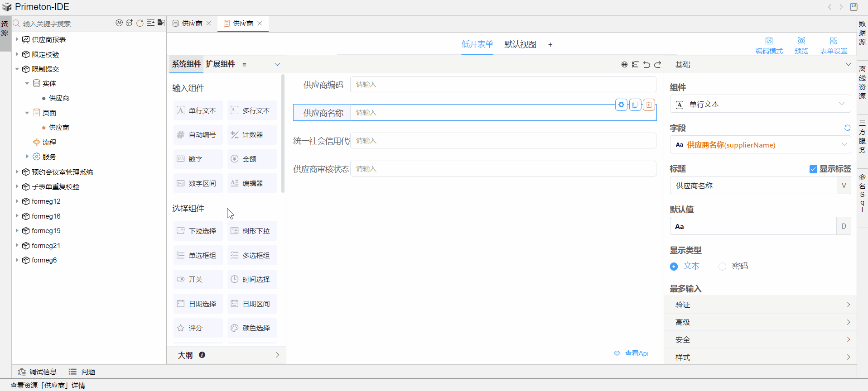Uncheck the 显示标签 checkbox

pyautogui.click(x=813, y=169)
